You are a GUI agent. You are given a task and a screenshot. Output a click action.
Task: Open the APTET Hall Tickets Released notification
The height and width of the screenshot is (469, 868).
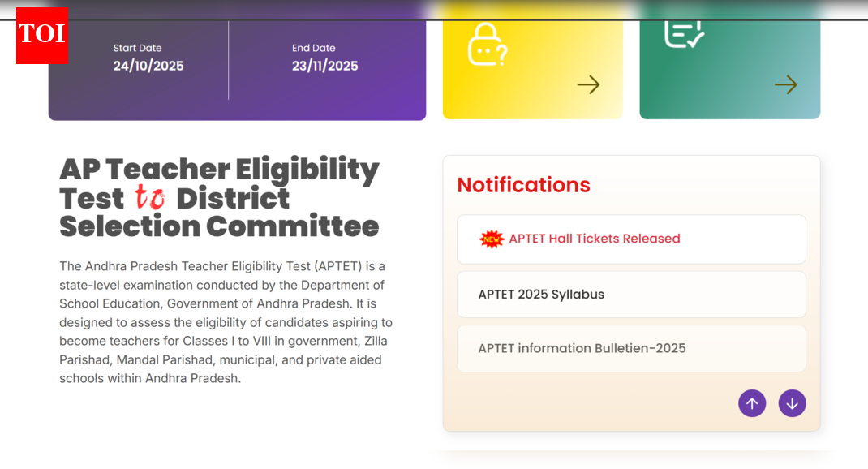click(x=631, y=239)
